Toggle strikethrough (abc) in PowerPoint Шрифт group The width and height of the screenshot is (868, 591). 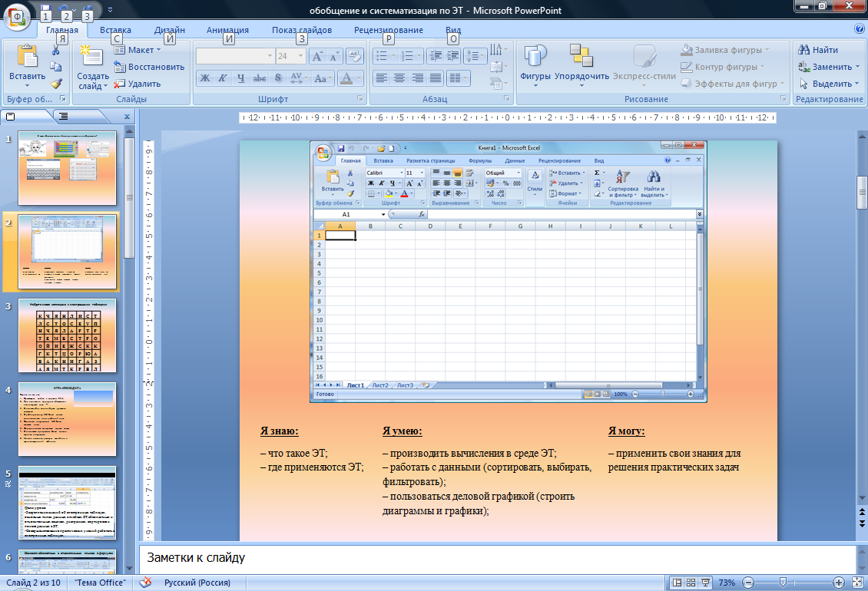pyautogui.click(x=259, y=78)
